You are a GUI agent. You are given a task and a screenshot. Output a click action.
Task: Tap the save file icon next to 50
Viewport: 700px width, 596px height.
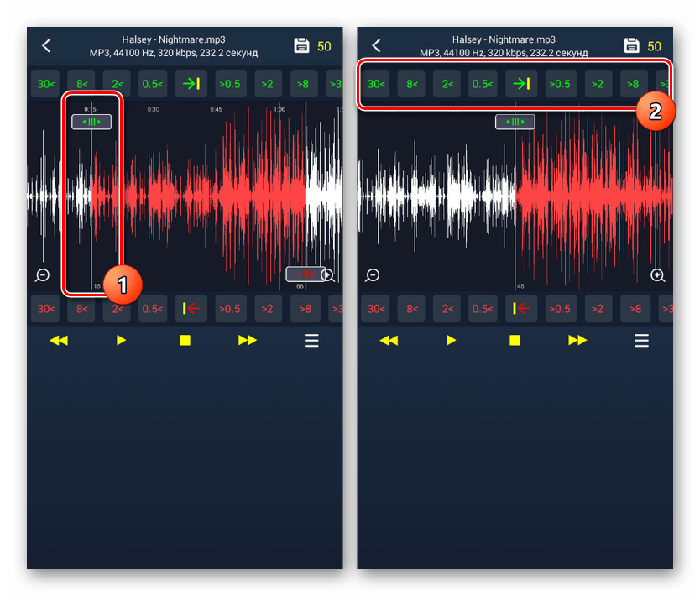point(303,45)
